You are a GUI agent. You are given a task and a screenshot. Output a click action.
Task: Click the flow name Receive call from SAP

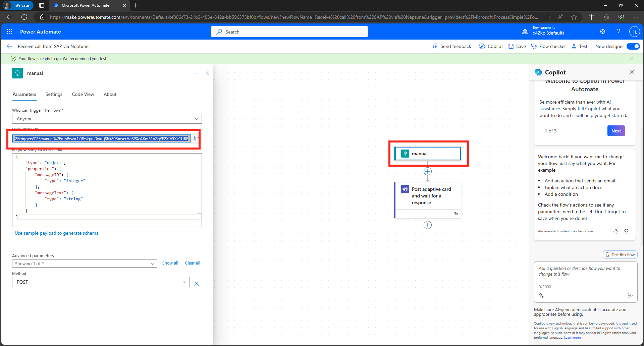point(53,46)
